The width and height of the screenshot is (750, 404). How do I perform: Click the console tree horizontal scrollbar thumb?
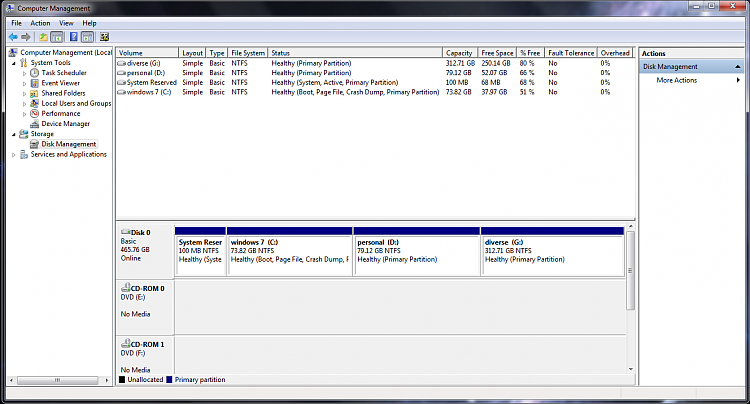point(57,381)
